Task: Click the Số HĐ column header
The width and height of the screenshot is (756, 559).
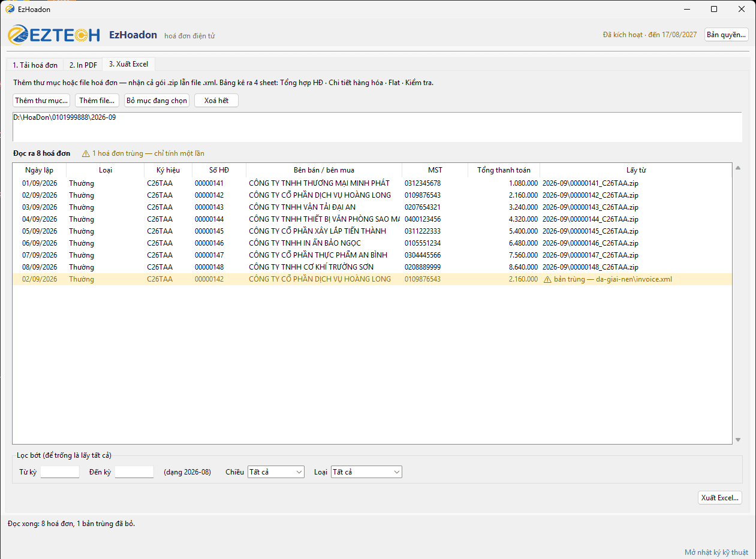Action: coord(219,170)
